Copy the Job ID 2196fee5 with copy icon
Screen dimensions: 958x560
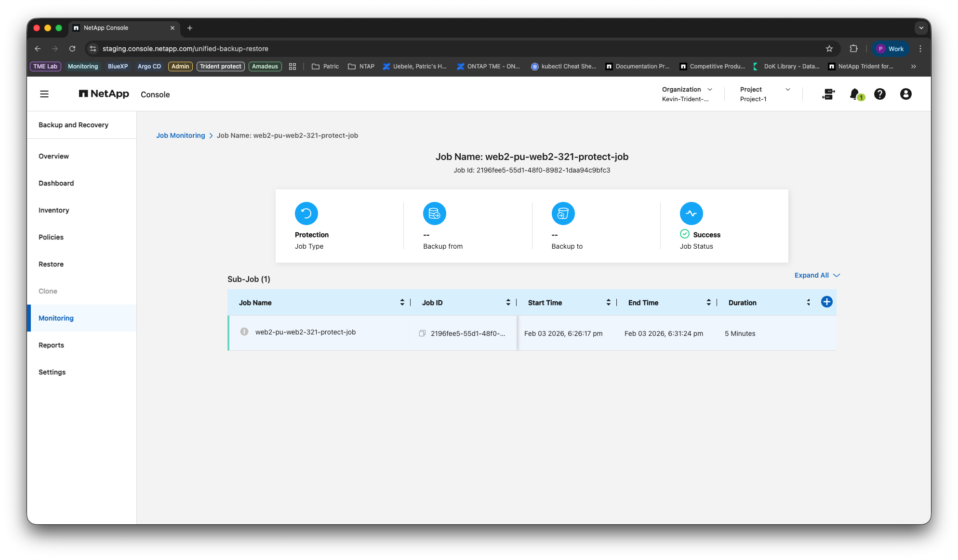click(x=422, y=333)
